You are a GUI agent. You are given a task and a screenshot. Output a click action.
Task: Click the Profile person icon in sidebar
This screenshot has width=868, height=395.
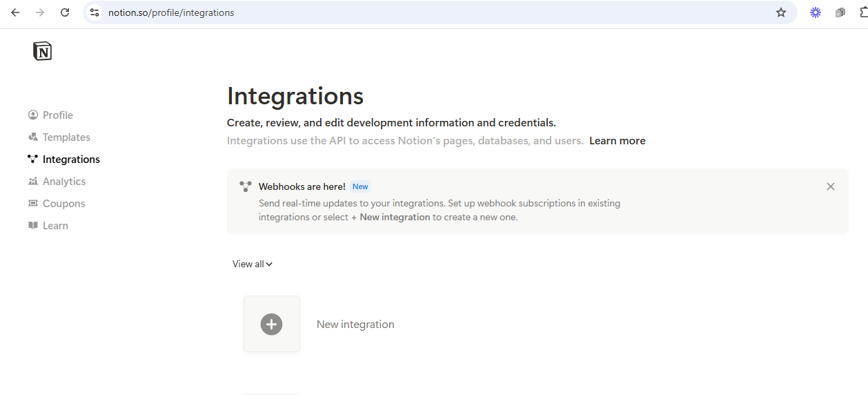pyautogui.click(x=33, y=115)
